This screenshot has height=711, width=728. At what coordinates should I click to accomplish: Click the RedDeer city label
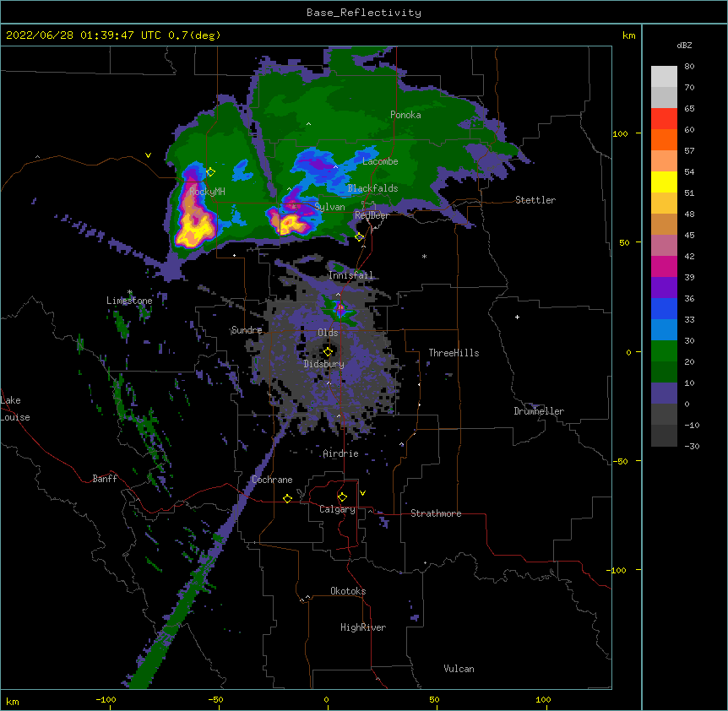tap(372, 215)
